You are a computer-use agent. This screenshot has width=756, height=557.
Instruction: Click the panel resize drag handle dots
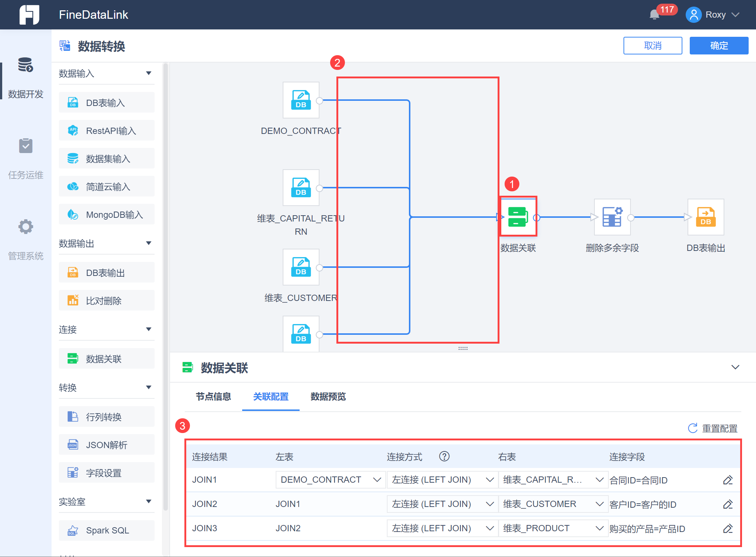(x=463, y=348)
